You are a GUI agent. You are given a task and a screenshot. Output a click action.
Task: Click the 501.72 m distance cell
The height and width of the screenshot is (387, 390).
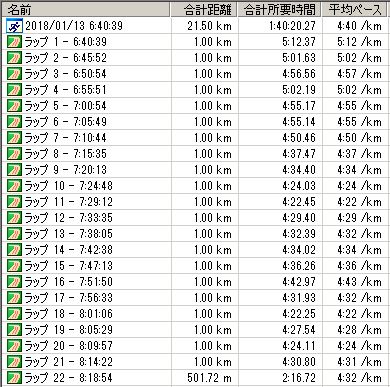coord(209,378)
